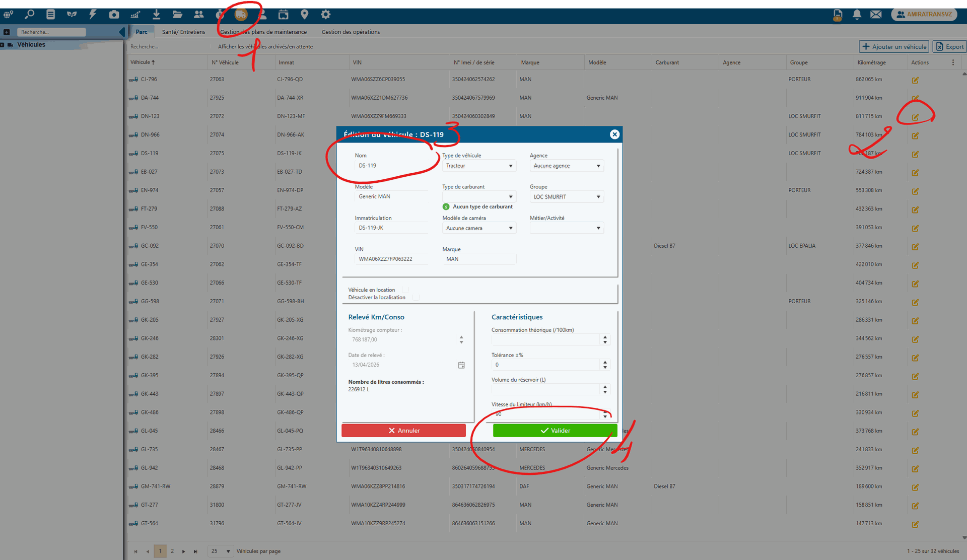Expand the Véhicules tree node
Image resolution: width=967 pixels, height=560 pixels.
[x=3, y=45]
